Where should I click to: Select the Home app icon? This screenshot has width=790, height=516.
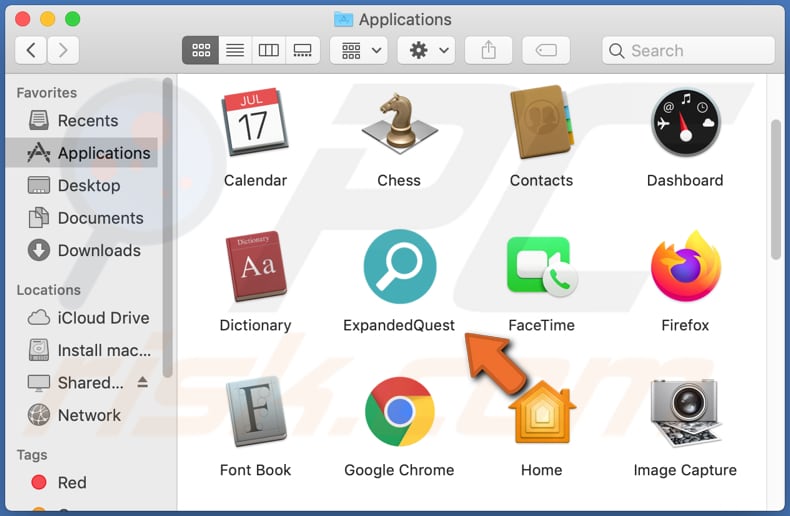(x=542, y=412)
